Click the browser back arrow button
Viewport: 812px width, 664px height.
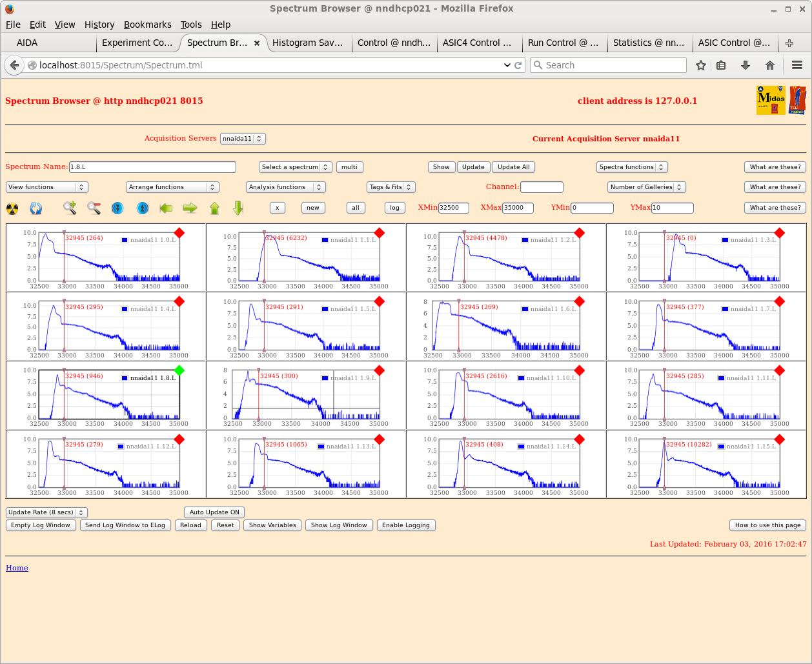[x=14, y=65]
